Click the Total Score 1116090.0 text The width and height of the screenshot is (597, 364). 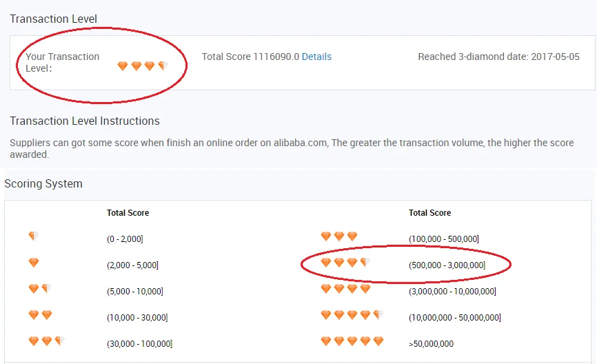click(250, 57)
